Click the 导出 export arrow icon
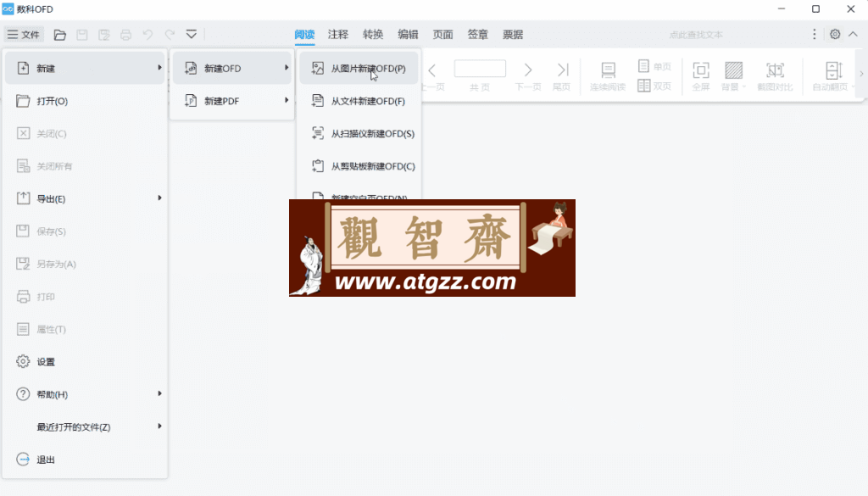 coord(23,198)
